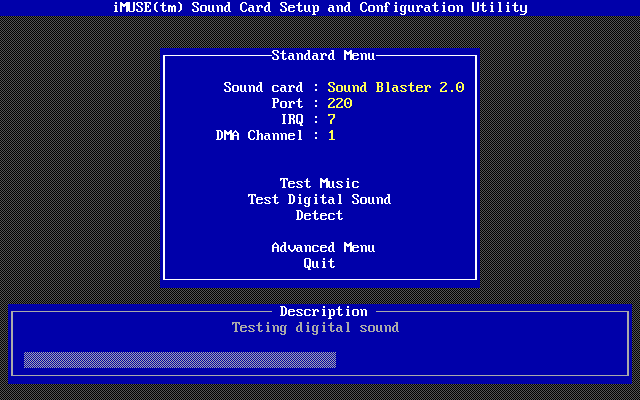The width and height of the screenshot is (640, 400).
Task: Click the Port label
Action: coord(287,104)
